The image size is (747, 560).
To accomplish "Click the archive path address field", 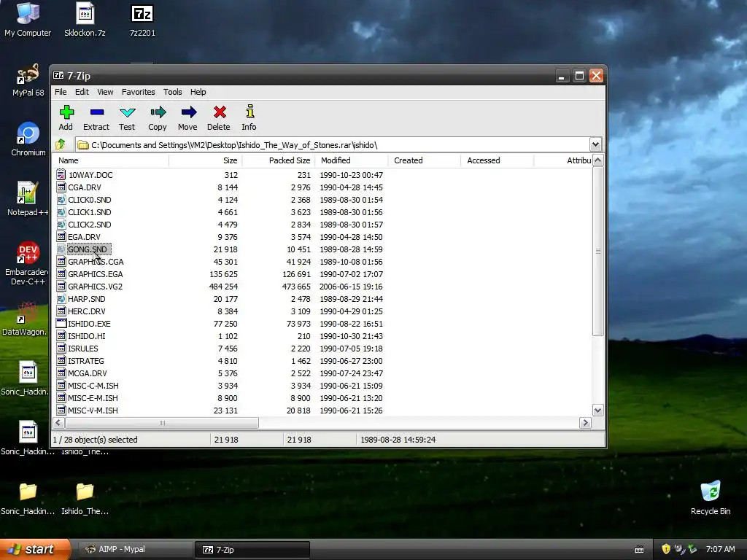I will pyautogui.click(x=333, y=145).
